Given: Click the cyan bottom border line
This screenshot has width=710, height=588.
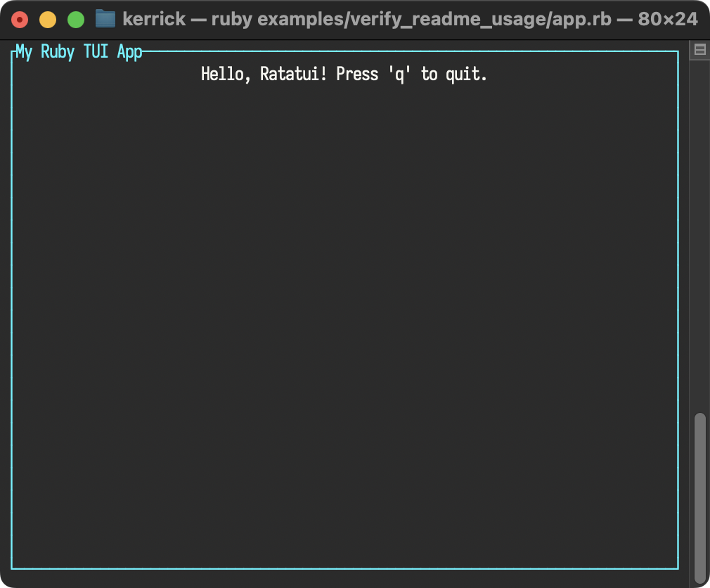Looking at the screenshot, I should (x=344, y=568).
